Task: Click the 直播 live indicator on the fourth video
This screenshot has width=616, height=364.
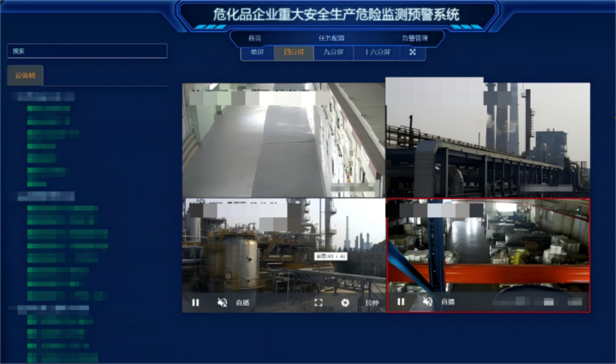Action: pos(447,302)
